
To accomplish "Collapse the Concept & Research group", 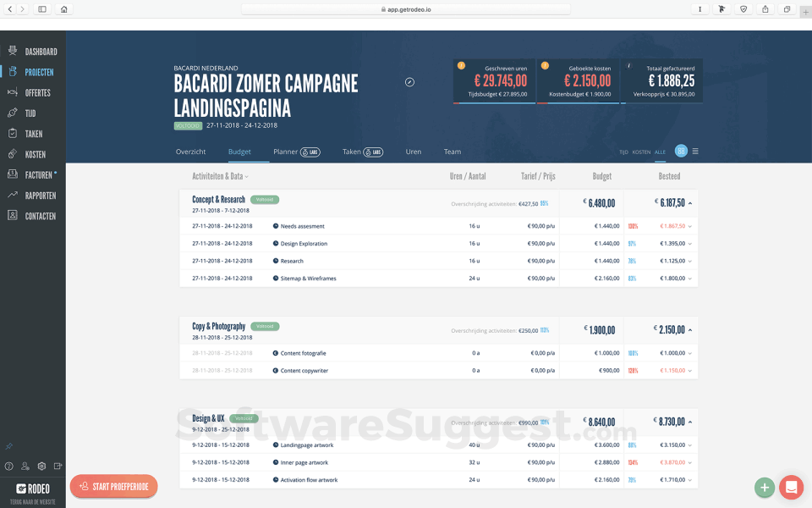I will coord(690,204).
